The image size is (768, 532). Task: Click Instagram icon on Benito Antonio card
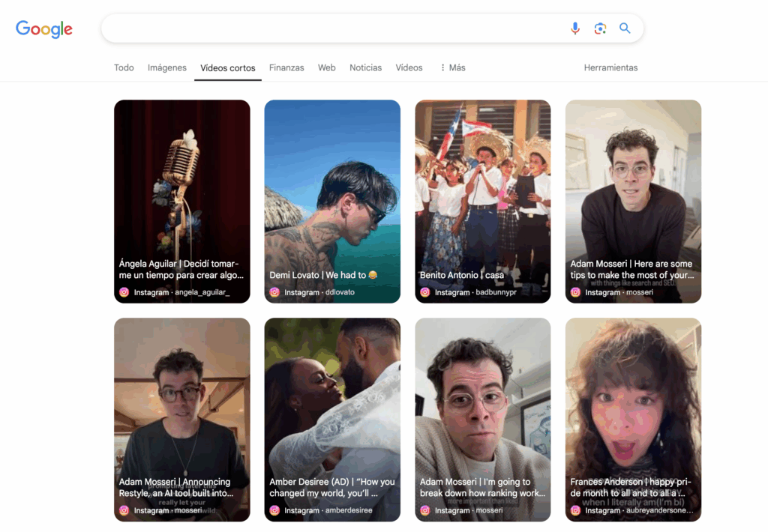tap(425, 292)
